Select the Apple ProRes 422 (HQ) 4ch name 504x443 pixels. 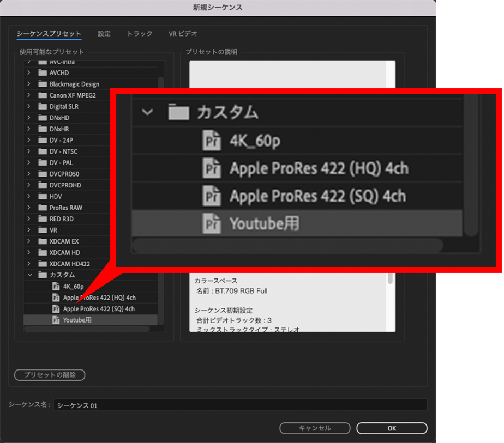[99, 298]
